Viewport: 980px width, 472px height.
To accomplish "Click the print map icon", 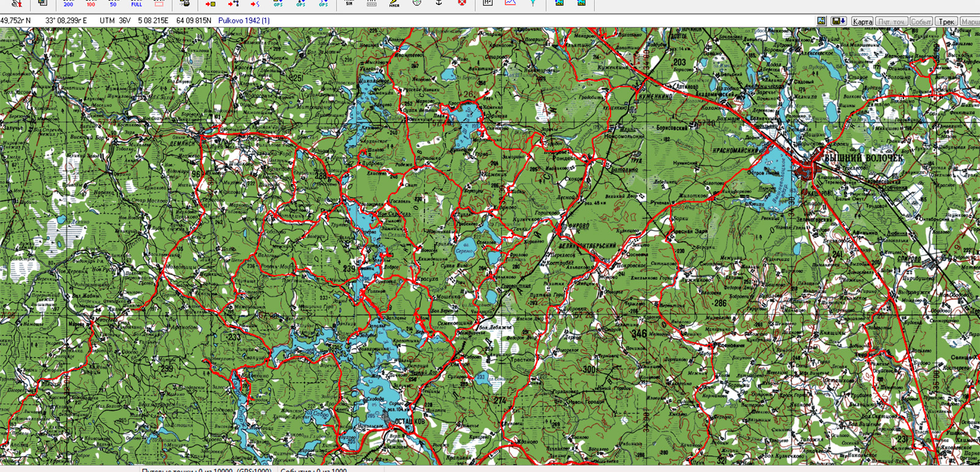I will click(x=185, y=4).
